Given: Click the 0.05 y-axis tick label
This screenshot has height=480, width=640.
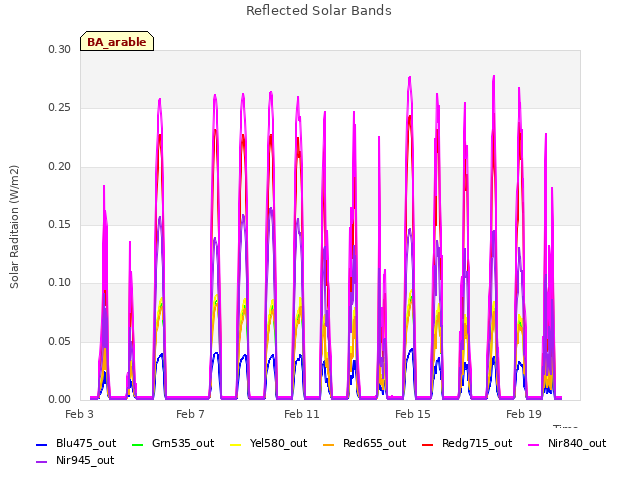Looking at the screenshot, I should (x=60, y=342).
